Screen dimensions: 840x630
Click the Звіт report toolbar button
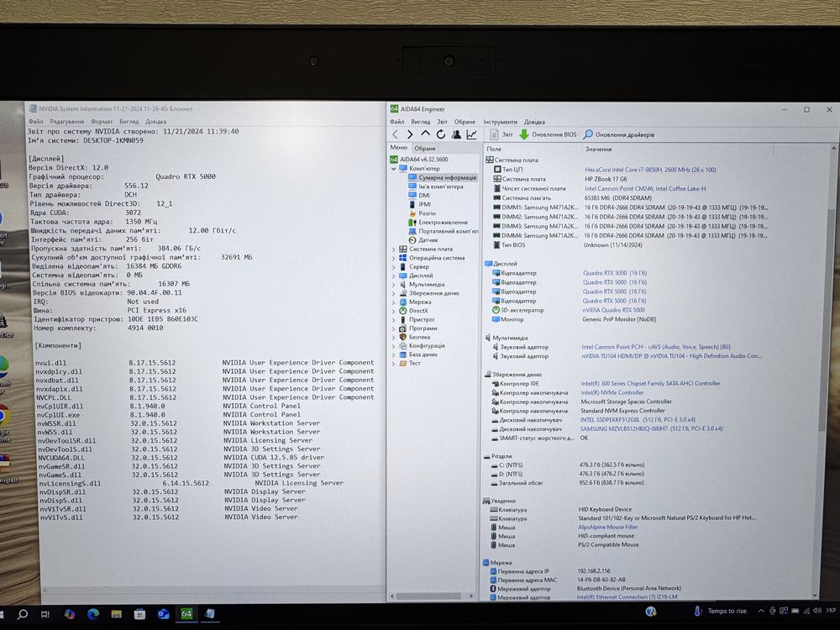[x=501, y=134]
